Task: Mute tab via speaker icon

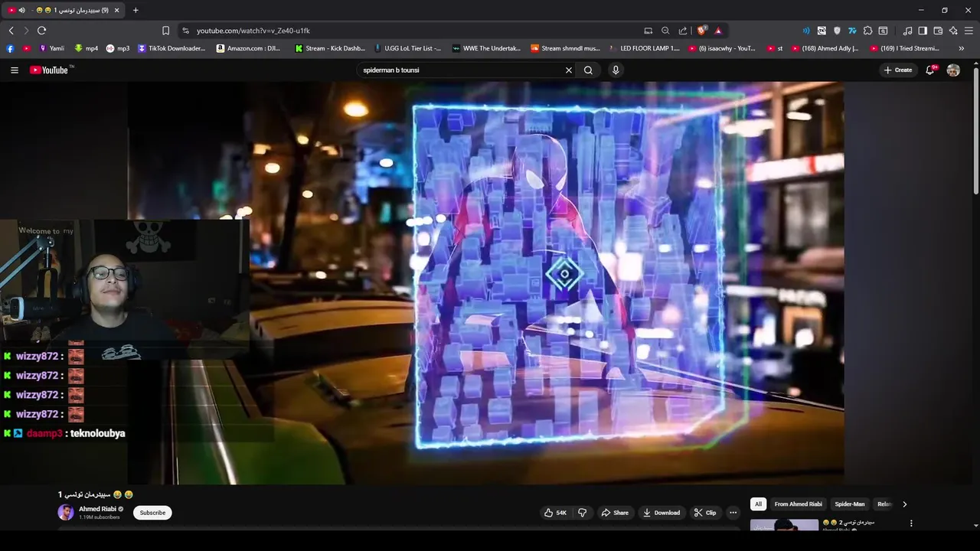Action: point(21,10)
